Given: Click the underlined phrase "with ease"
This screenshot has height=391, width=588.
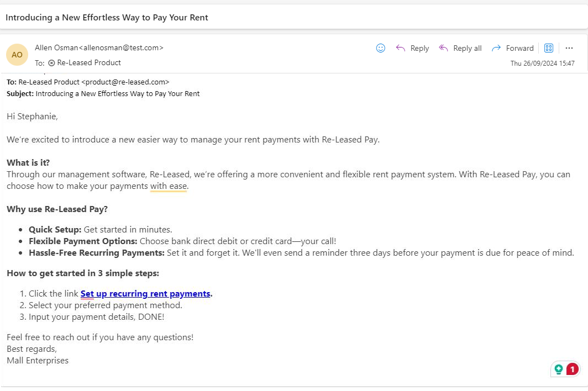Looking at the screenshot, I should (169, 186).
